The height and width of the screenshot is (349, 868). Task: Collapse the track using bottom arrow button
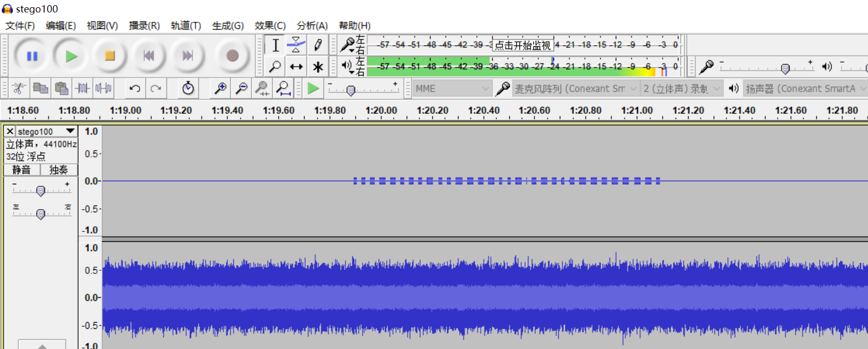pyautogui.click(x=42, y=345)
